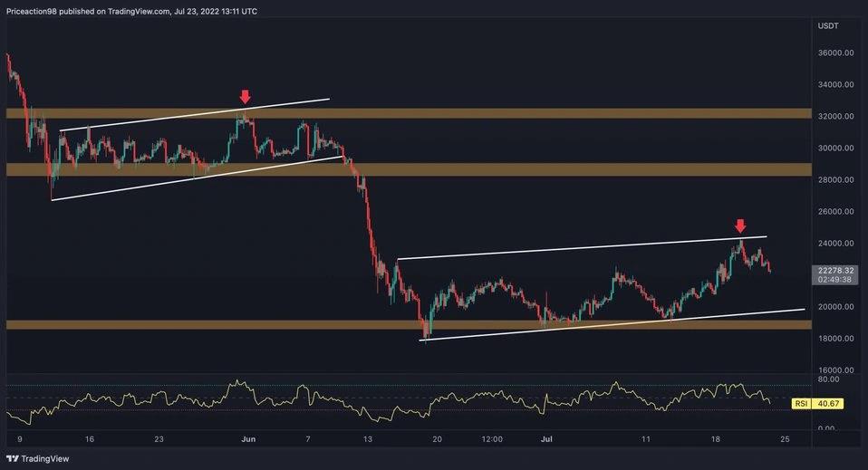Click the 30000.00 price axis label
This screenshot has height=470, width=868.
836,148
